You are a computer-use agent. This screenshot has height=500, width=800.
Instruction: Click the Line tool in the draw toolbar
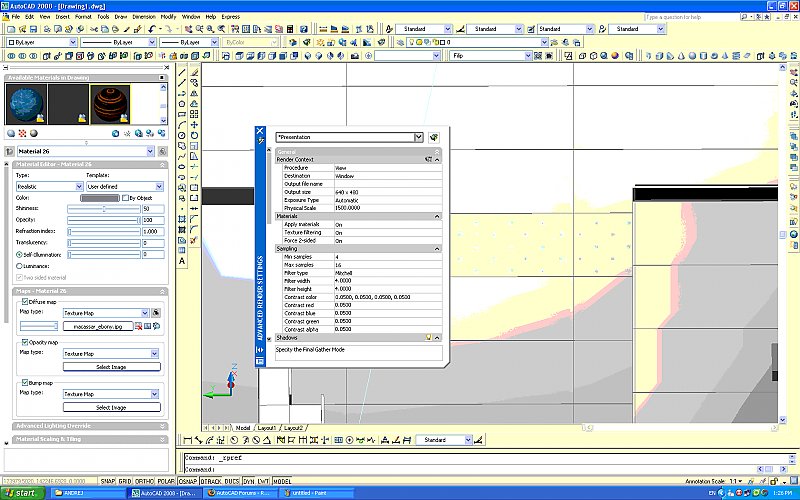pyautogui.click(x=182, y=72)
